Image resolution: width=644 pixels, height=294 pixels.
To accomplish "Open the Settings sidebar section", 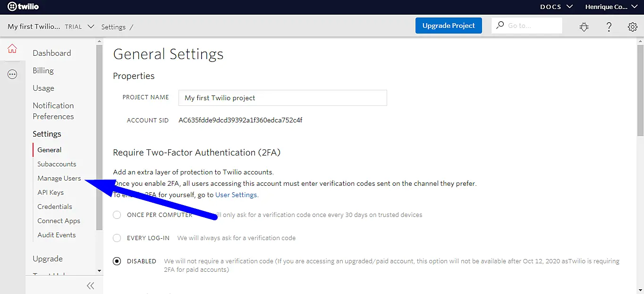I will 47,134.
